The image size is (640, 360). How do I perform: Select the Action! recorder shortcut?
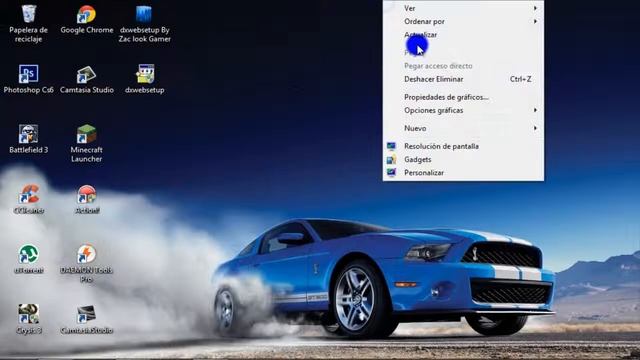tap(87, 199)
